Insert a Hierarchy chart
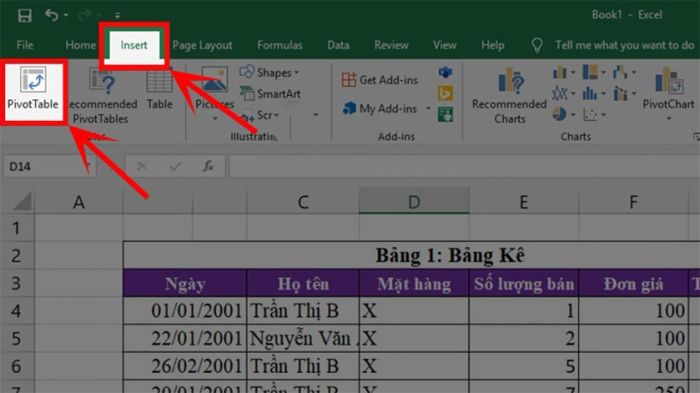The image size is (700, 393). click(594, 72)
